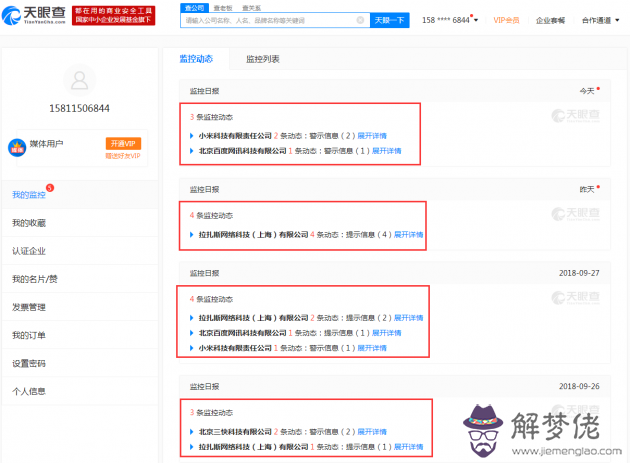Clear the search box with the X icon
This screenshot has width=630, height=463.
point(360,20)
